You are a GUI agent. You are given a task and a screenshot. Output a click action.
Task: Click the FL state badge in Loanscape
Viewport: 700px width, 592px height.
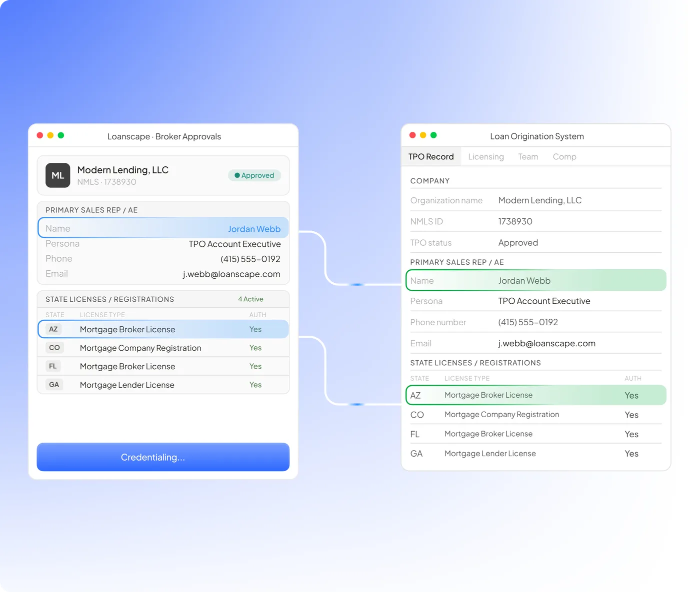pos(53,366)
